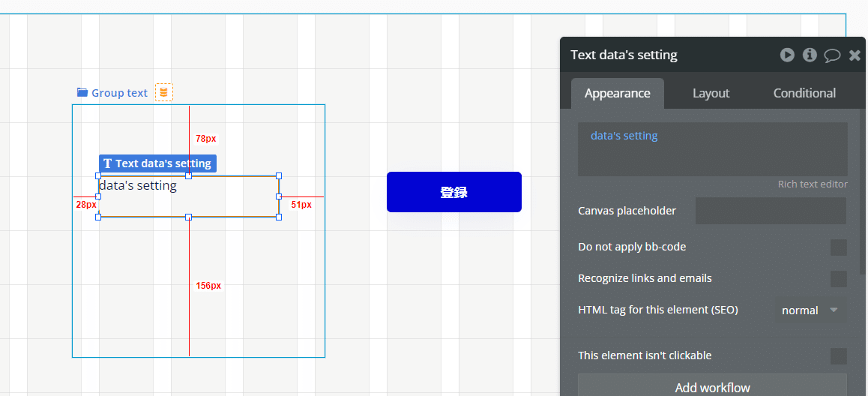
Task: Switch to the Appearance tab
Action: [617, 93]
